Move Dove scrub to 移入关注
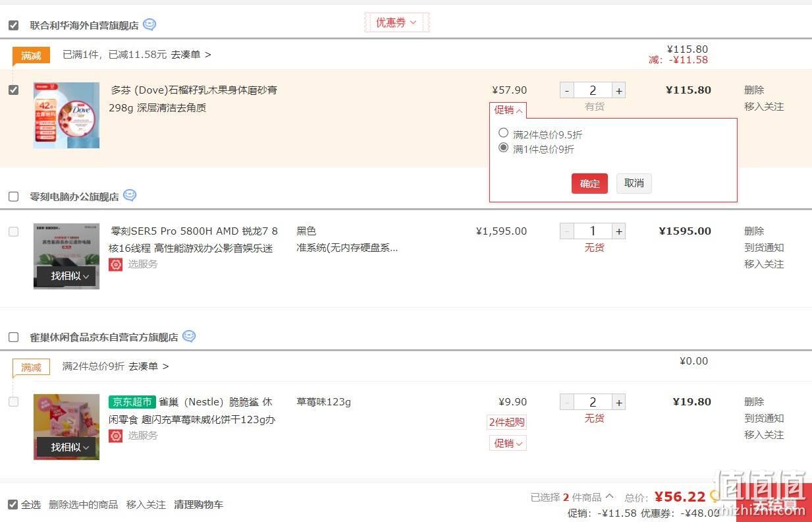The width and height of the screenshot is (812, 522). tap(764, 106)
